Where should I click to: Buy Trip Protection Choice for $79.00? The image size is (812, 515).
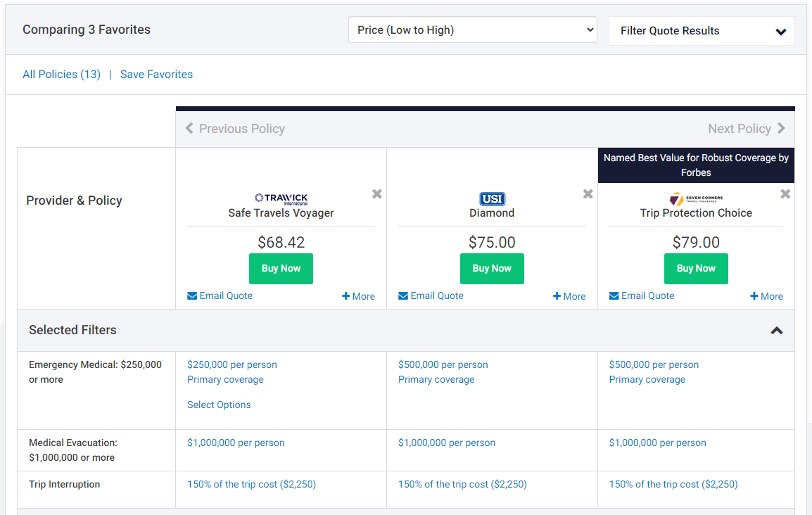pyautogui.click(x=696, y=269)
